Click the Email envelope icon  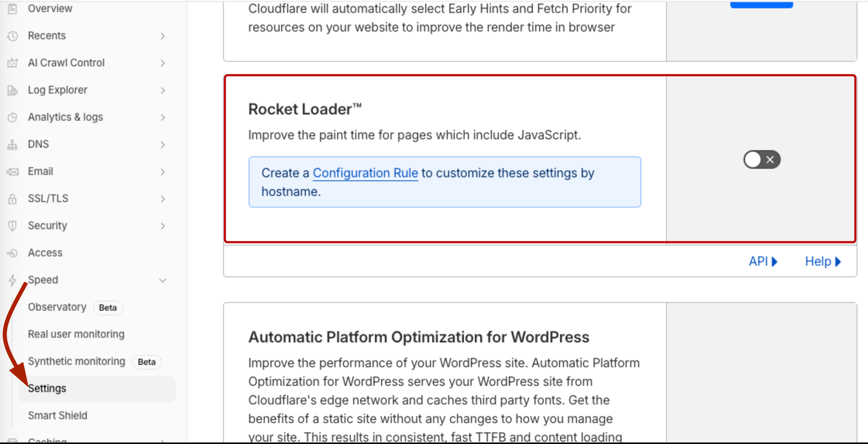pos(12,172)
